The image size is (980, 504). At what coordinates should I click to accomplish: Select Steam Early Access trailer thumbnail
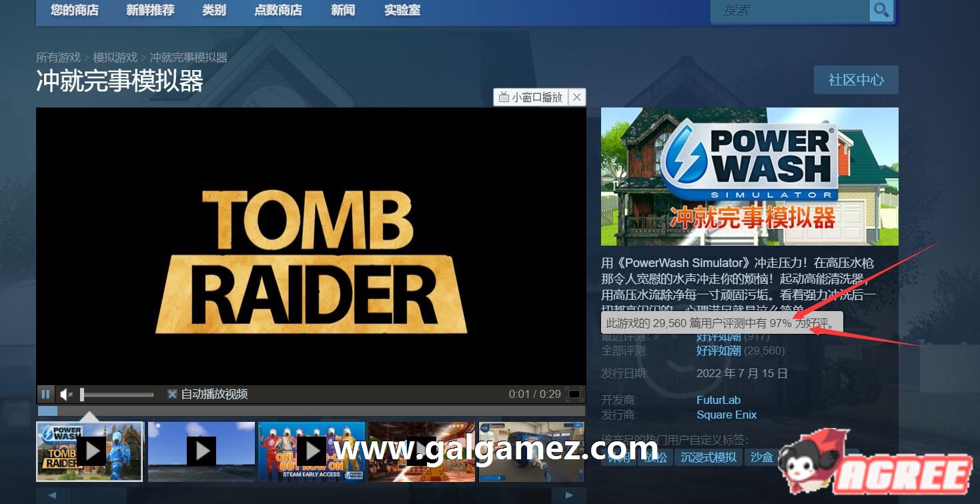[x=312, y=451]
